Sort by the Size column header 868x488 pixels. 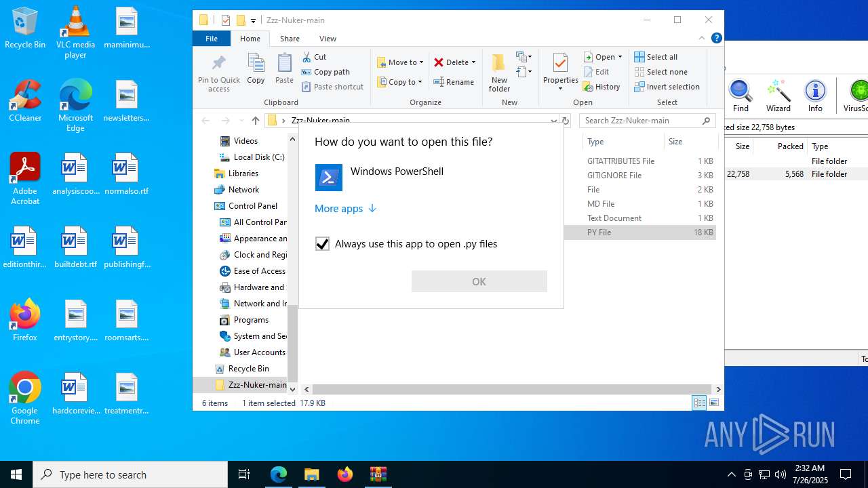[x=690, y=142]
